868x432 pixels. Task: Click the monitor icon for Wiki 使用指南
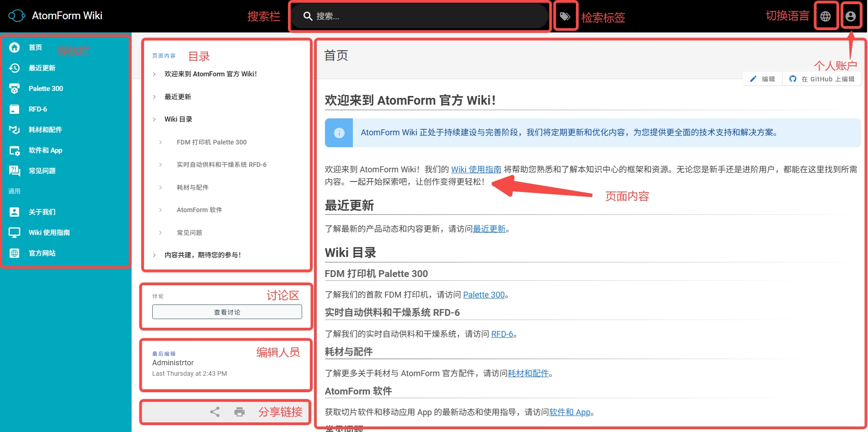[x=15, y=232]
